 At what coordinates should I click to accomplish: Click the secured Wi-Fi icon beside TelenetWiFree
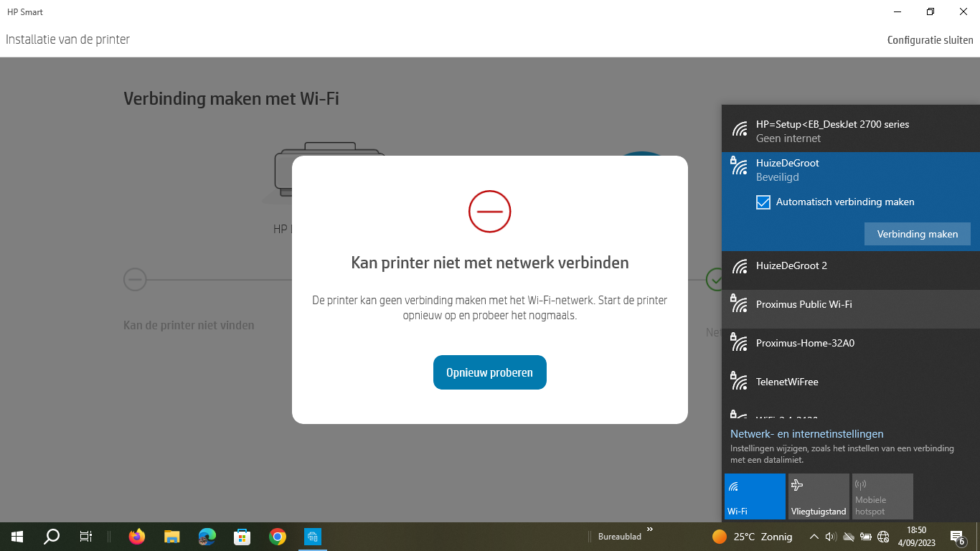coord(739,380)
